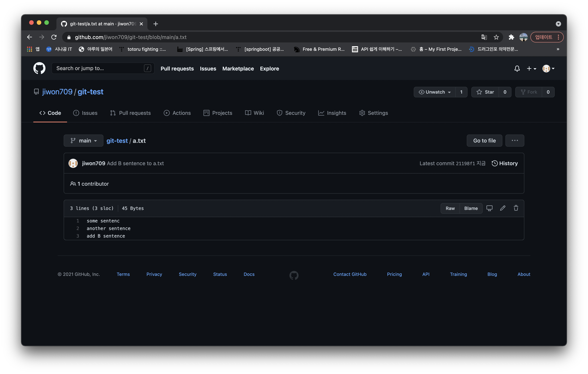The width and height of the screenshot is (588, 374).
Task: Reload the page with the refresh icon
Action: coord(54,37)
